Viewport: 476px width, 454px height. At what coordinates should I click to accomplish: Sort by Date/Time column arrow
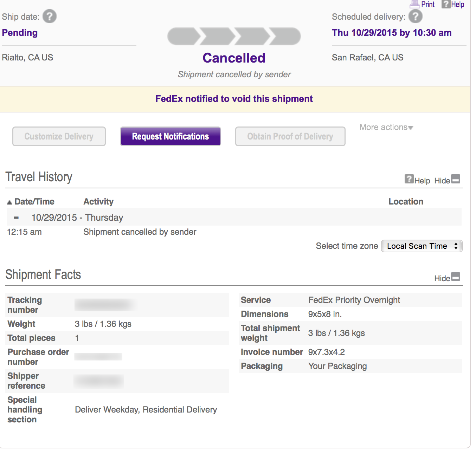[9, 202]
